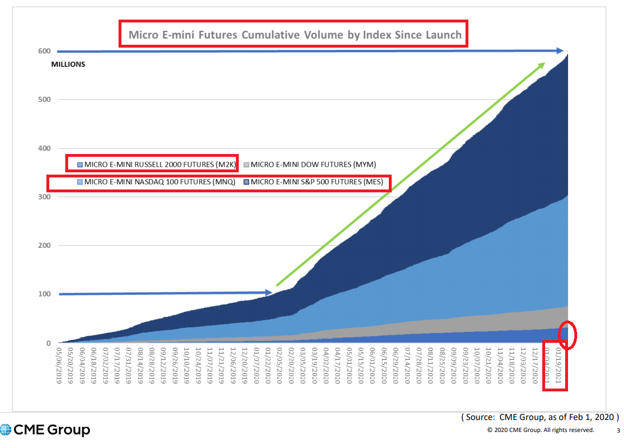
Task: Click the 04/02/2020 date on the x-axis
Action: tap(325, 366)
